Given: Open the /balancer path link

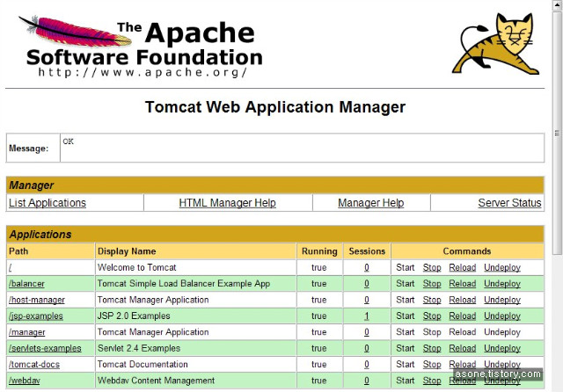Looking at the screenshot, I should coord(26,284).
